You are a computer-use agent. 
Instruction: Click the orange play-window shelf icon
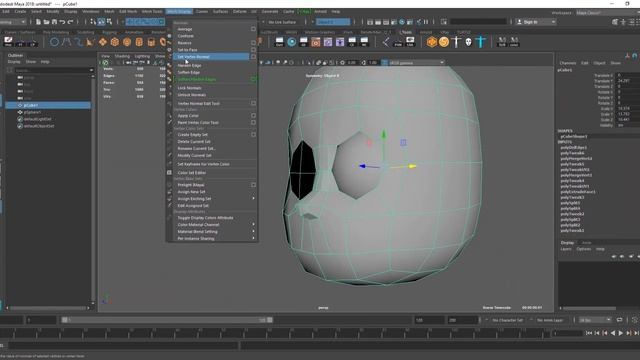316,42
